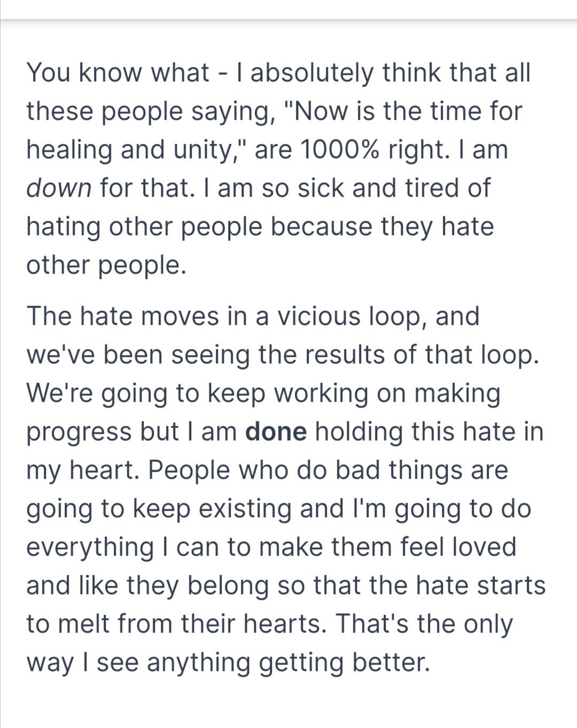Screen dimensions: 577x728
Task: Tap the word "progress"
Action: pos(79,433)
